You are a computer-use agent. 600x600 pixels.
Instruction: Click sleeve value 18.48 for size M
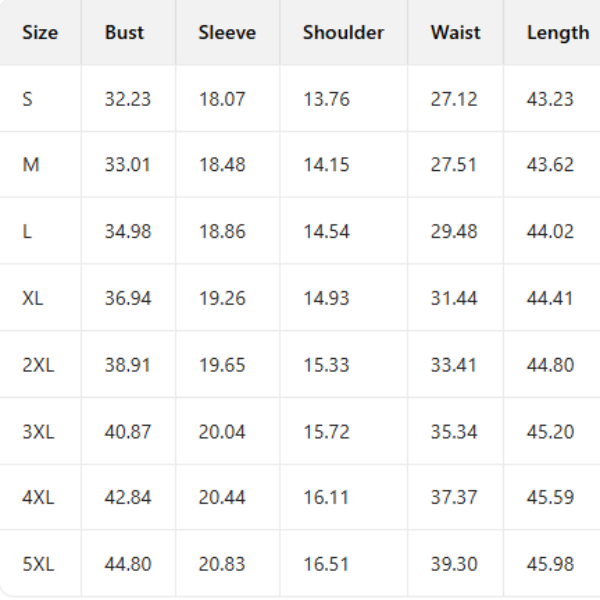click(222, 165)
